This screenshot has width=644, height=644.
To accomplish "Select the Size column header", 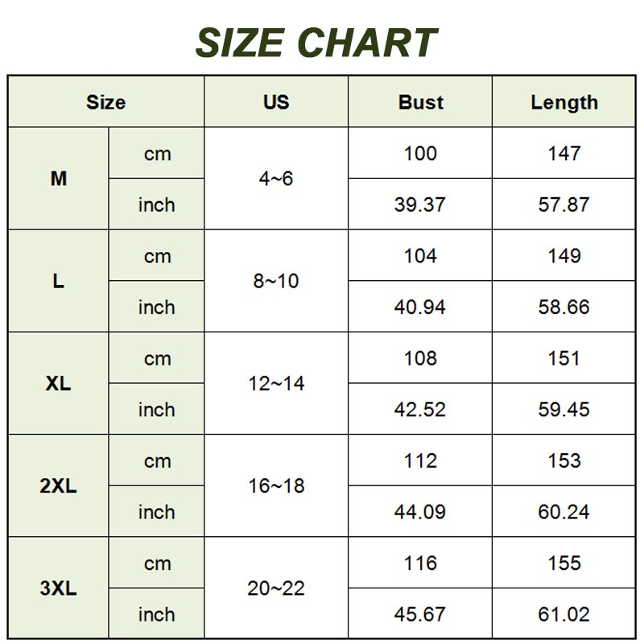I will tap(106, 102).
